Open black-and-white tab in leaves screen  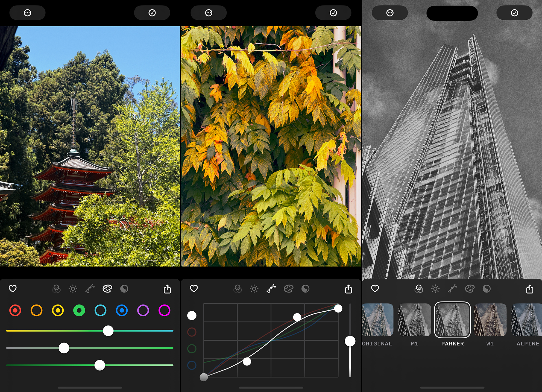pos(305,289)
